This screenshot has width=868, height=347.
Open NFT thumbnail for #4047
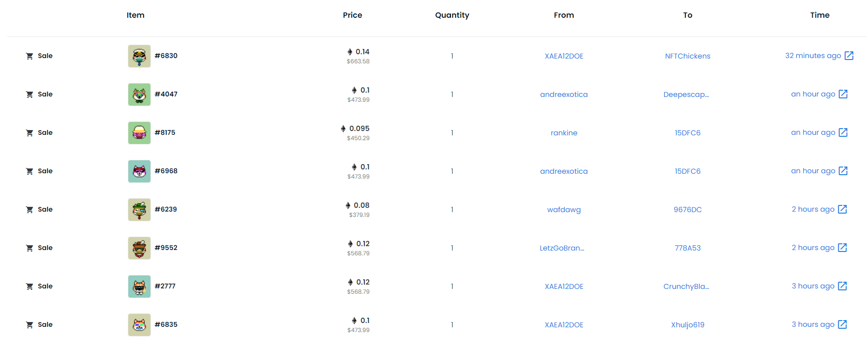(x=139, y=95)
